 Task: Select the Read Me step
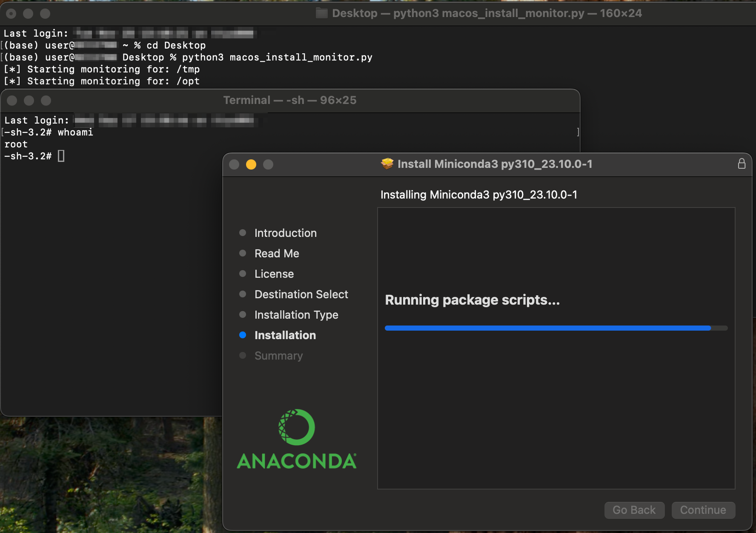[x=277, y=254]
